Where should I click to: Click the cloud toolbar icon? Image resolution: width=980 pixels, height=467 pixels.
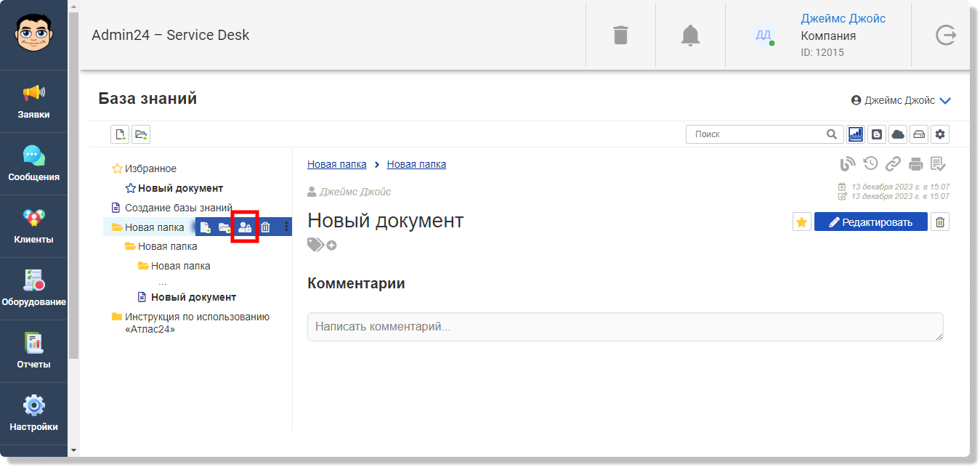coord(898,134)
